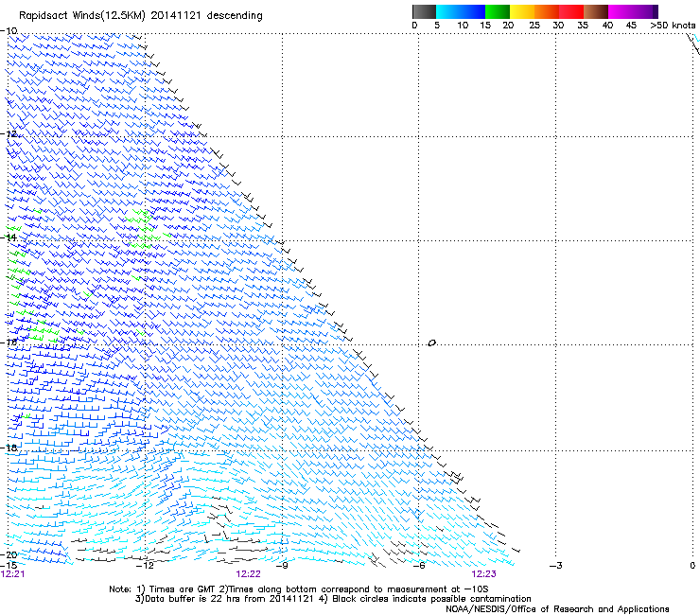
Task: Click the -10 latitude label at top left
Action: pyautogui.click(x=9, y=31)
